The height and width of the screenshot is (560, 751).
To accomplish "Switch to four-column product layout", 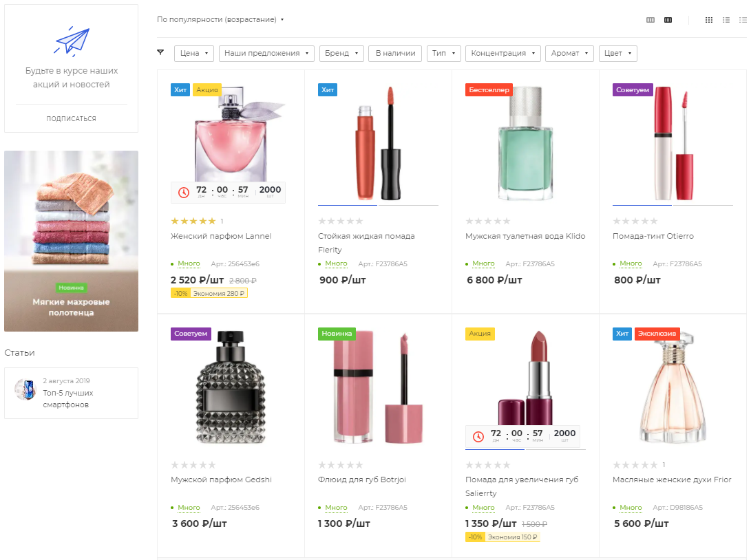I will (x=668, y=20).
